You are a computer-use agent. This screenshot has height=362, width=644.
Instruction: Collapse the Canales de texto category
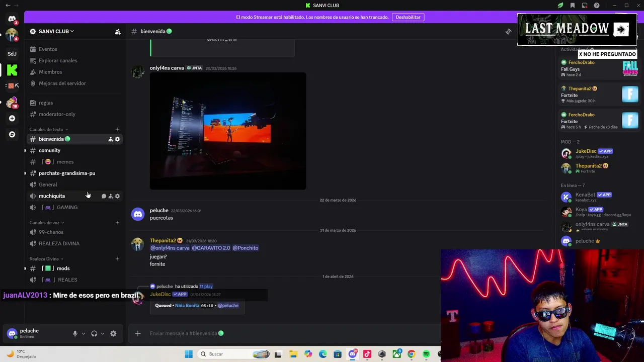click(x=48, y=130)
